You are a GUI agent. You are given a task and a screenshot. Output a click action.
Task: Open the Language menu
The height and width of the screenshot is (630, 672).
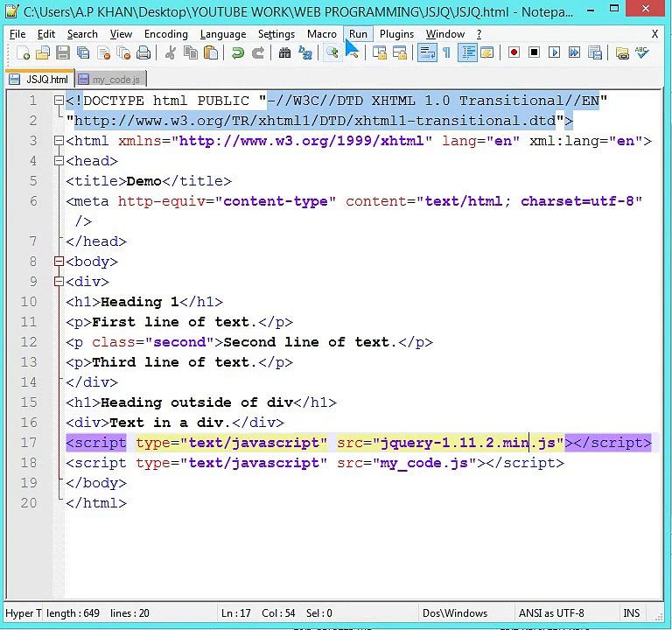tap(223, 34)
